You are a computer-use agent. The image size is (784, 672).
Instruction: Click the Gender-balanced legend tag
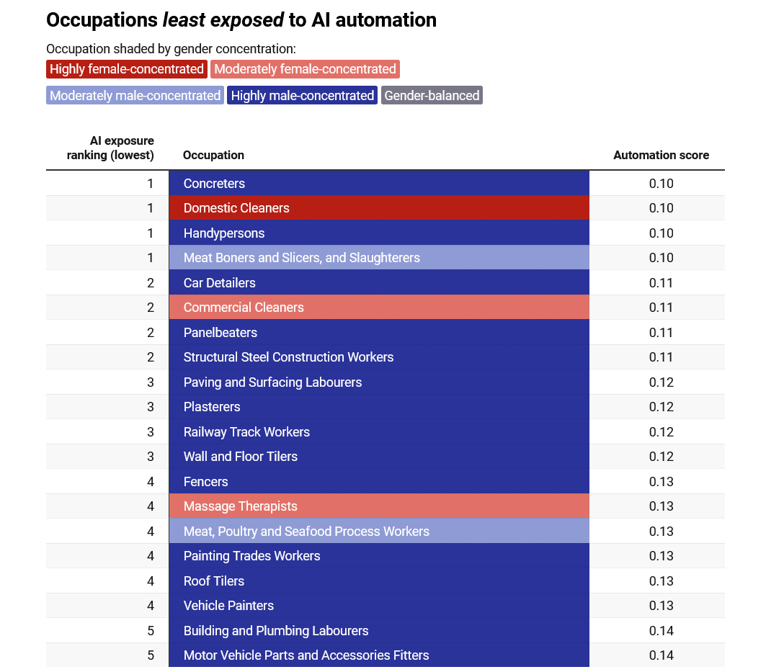[432, 95]
